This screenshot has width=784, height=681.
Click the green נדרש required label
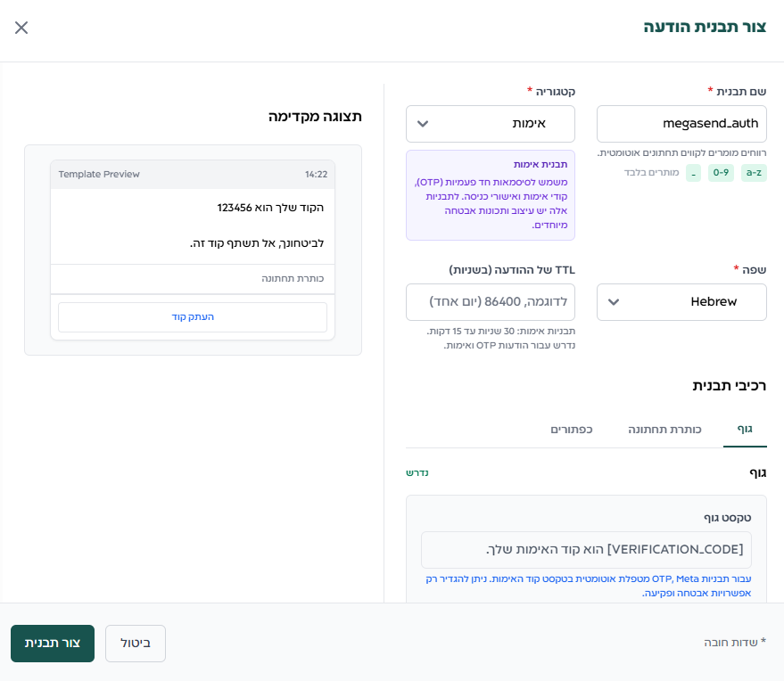pyautogui.click(x=417, y=472)
